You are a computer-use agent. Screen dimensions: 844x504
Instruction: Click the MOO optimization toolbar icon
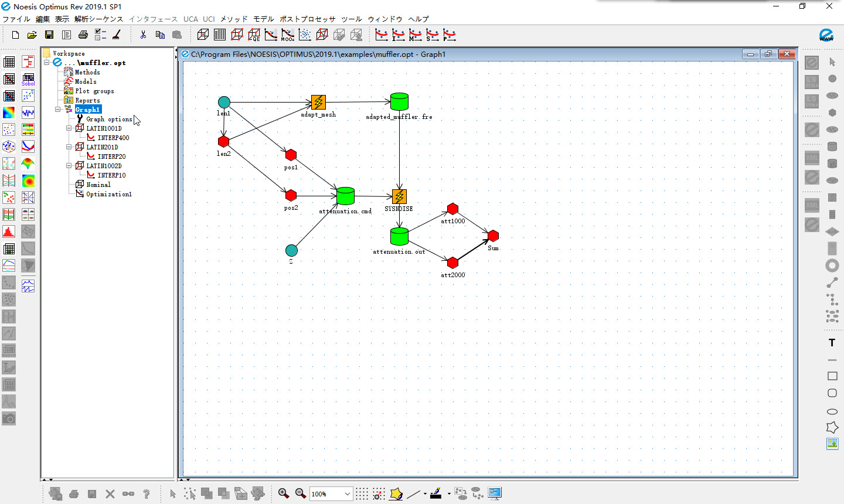pyautogui.click(x=288, y=35)
